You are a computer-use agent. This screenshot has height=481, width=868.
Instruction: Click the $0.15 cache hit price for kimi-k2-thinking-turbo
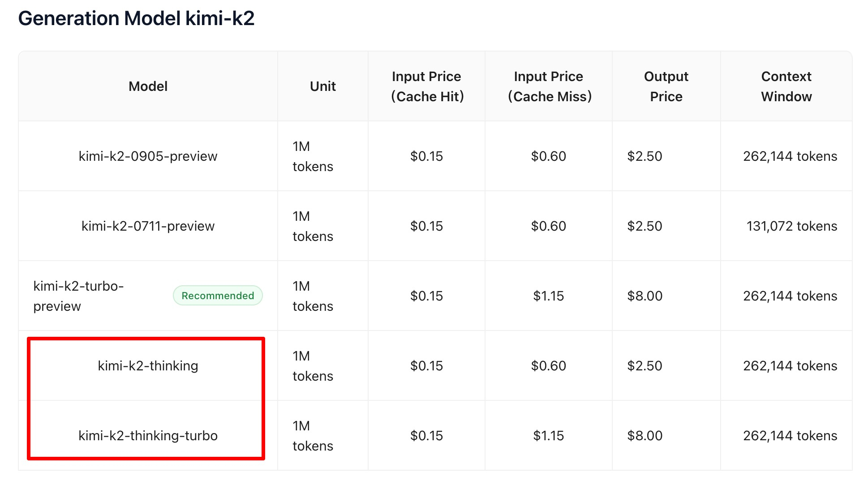(x=426, y=436)
